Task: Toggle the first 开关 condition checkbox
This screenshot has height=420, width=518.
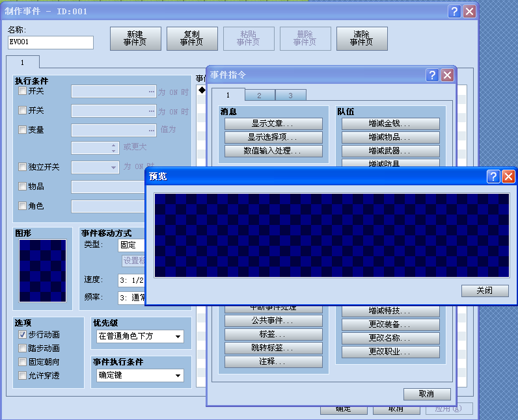Action: click(23, 91)
